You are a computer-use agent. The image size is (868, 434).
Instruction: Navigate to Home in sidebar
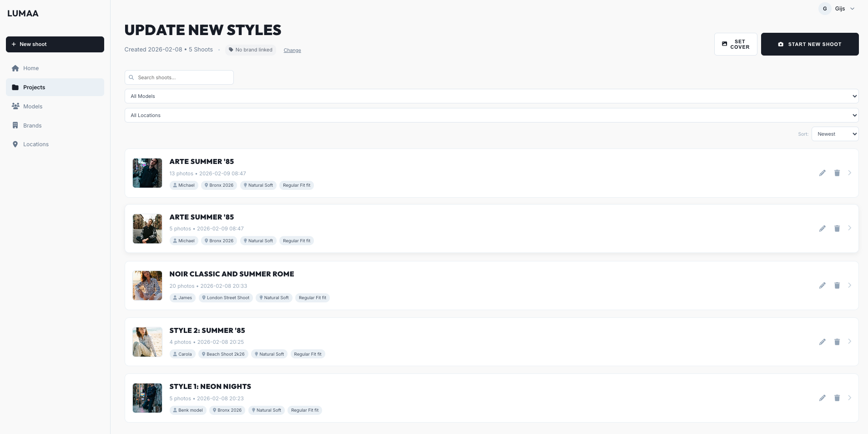point(30,68)
